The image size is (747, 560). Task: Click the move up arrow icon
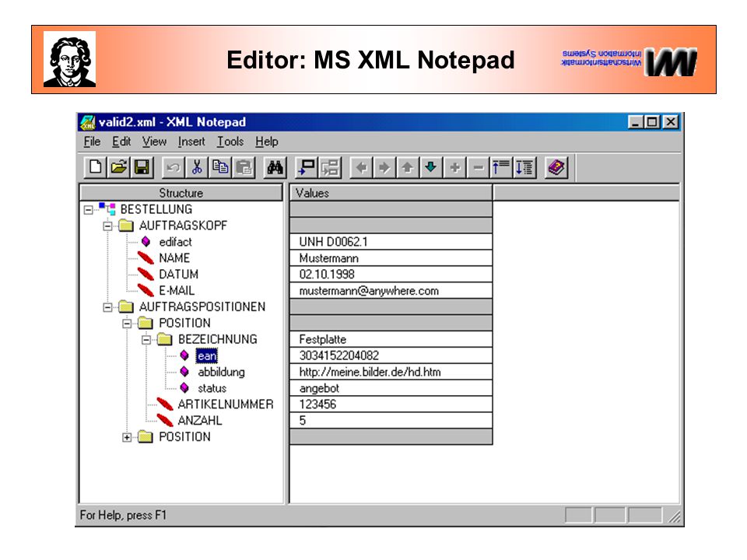coord(407,168)
